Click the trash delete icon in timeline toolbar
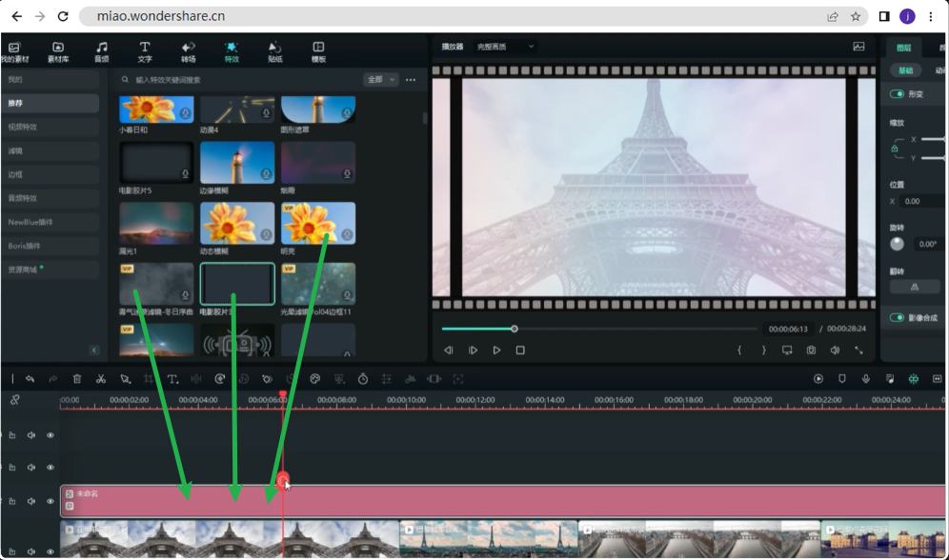Image resolution: width=949 pixels, height=560 pixels. pyautogui.click(x=77, y=379)
